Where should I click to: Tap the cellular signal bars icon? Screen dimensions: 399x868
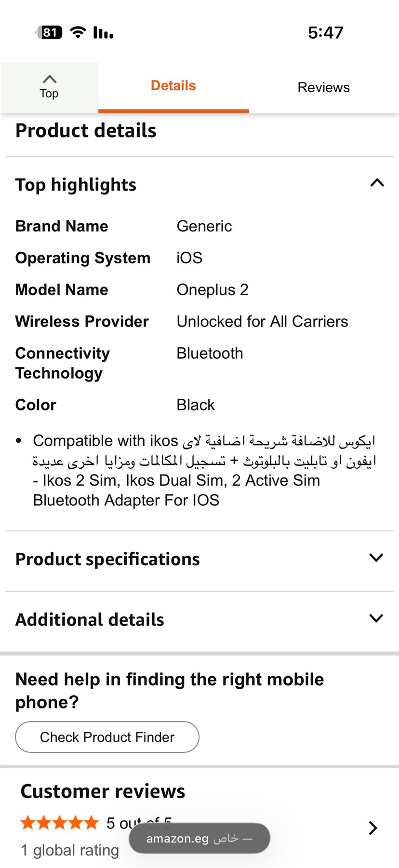tap(103, 33)
